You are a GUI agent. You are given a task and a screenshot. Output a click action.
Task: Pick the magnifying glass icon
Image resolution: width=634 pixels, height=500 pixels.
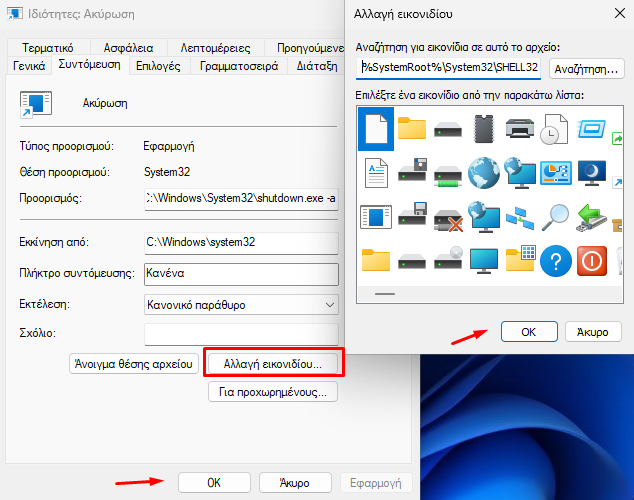click(555, 217)
